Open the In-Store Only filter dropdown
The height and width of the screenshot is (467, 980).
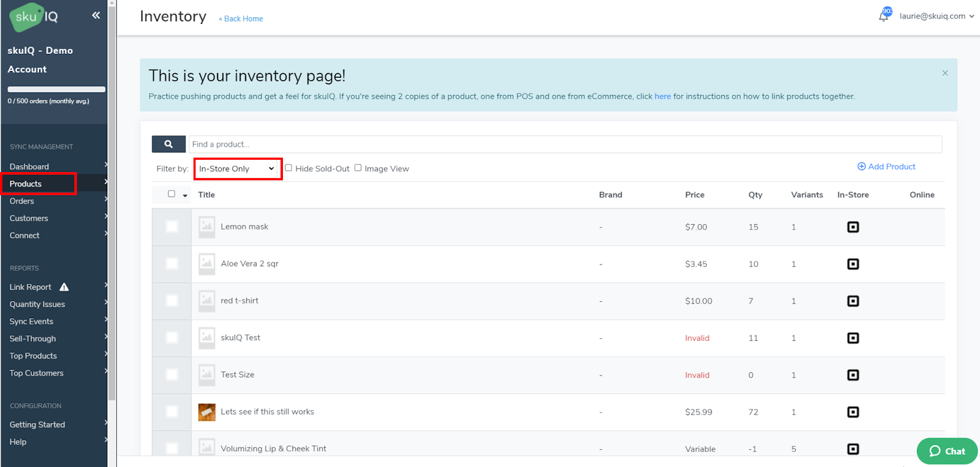[x=237, y=169]
